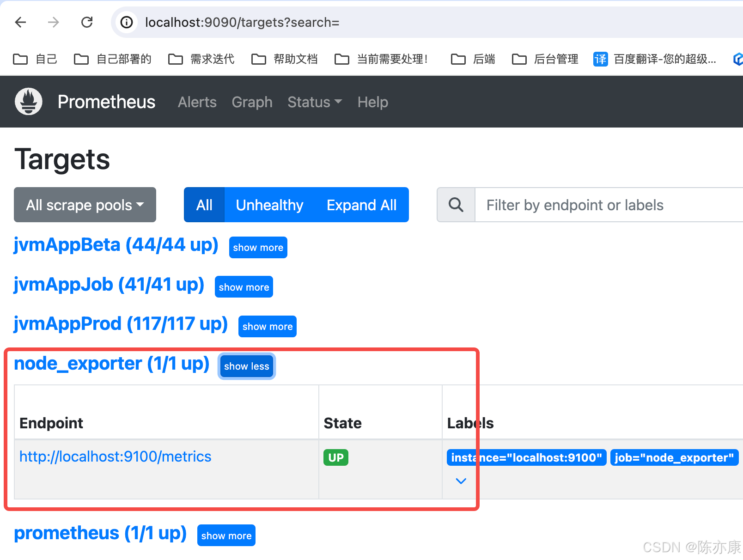Show more for jvmAppBeta pool

click(258, 247)
